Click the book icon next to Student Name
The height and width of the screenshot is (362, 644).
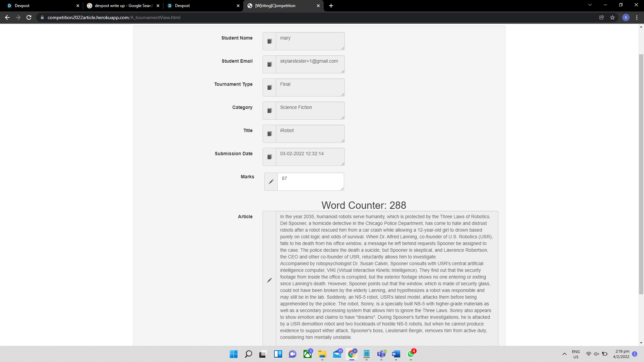pyautogui.click(x=269, y=41)
